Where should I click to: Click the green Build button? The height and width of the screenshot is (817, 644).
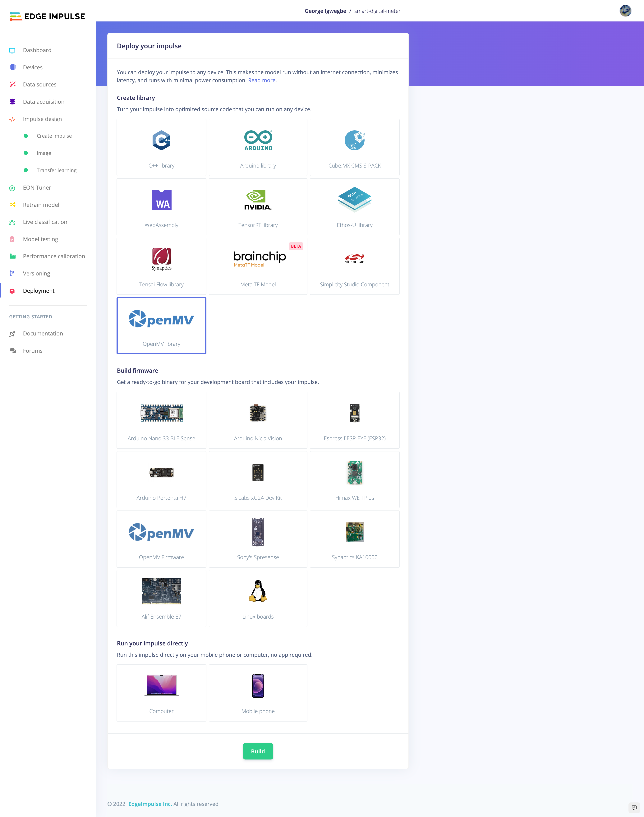pos(258,751)
